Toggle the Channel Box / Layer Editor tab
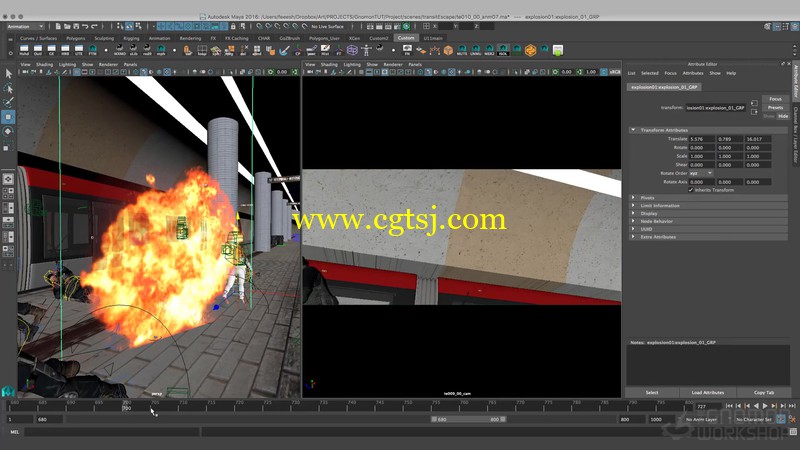The image size is (800, 450). [795, 135]
